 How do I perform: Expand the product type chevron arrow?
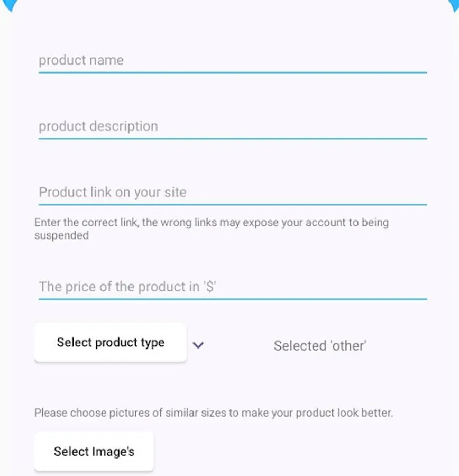(198, 345)
